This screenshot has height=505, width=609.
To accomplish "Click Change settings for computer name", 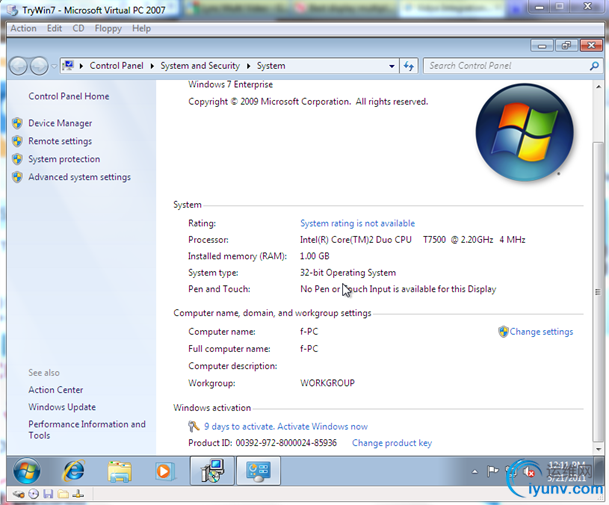I will pyautogui.click(x=541, y=332).
